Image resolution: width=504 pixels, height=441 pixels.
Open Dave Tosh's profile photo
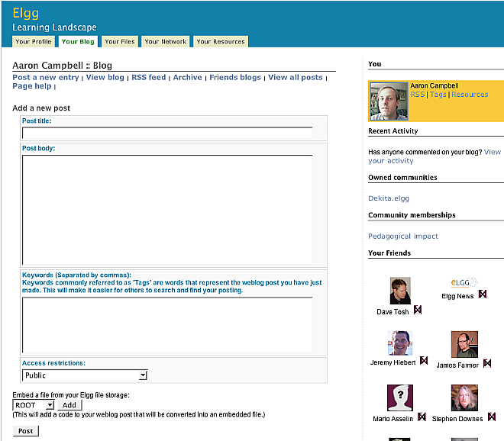pos(400,291)
